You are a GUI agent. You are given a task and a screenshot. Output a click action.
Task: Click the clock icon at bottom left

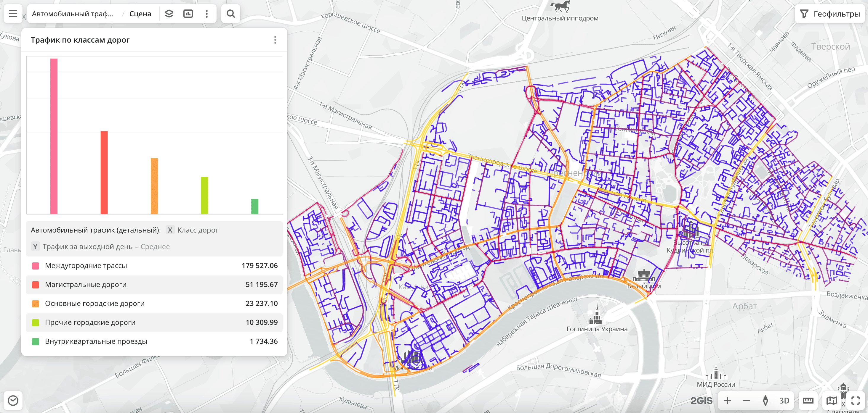click(x=13, y=400)
